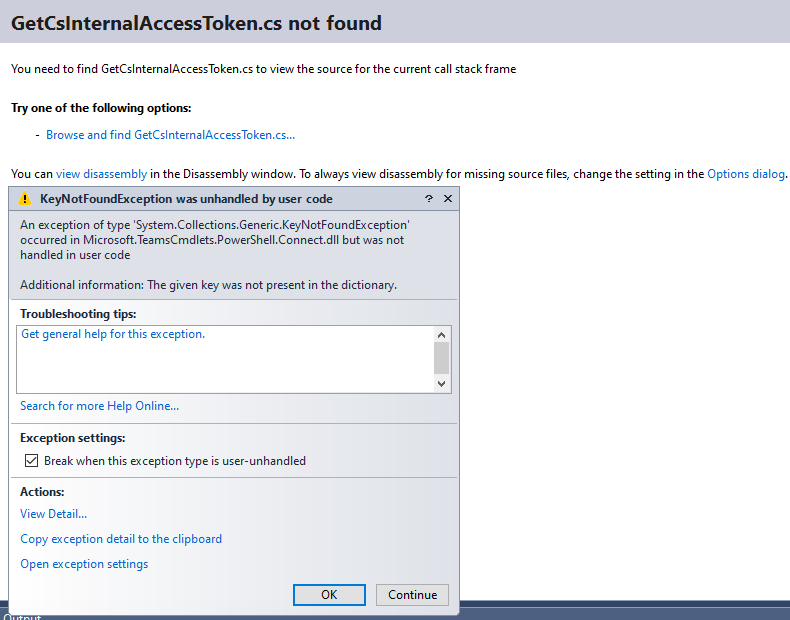Open the view disassembly link

pos(101,174)
